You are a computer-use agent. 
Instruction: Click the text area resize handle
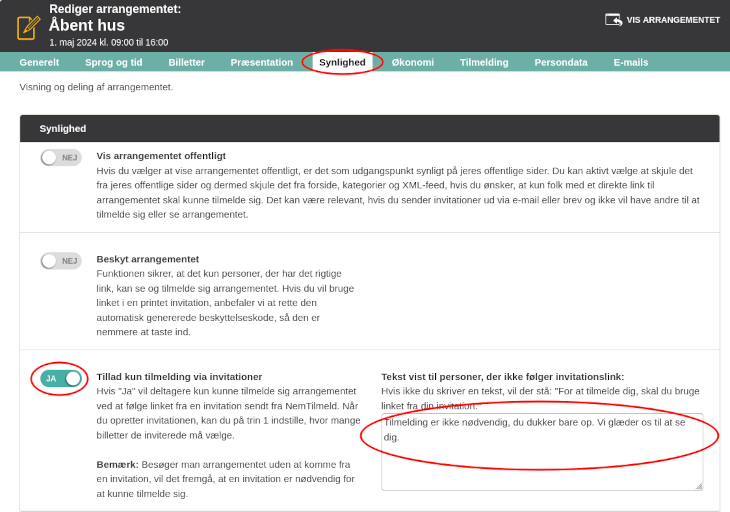click(699, 486)
